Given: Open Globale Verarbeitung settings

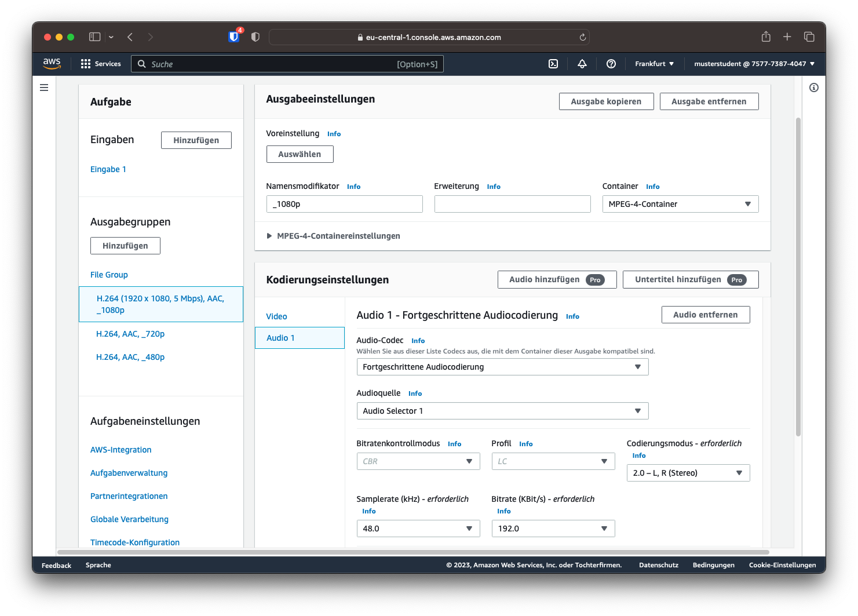Looking at the screenshot, I should [129, 519].
